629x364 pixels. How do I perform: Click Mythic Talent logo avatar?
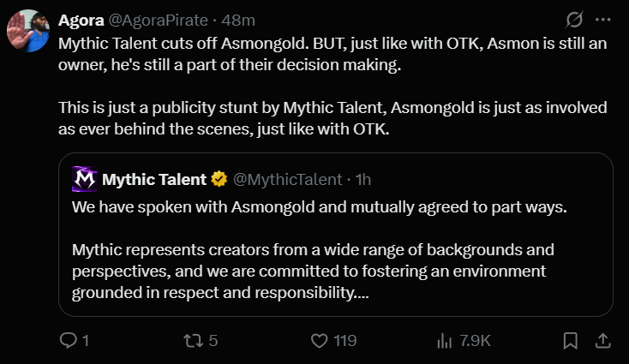(84, 179)
